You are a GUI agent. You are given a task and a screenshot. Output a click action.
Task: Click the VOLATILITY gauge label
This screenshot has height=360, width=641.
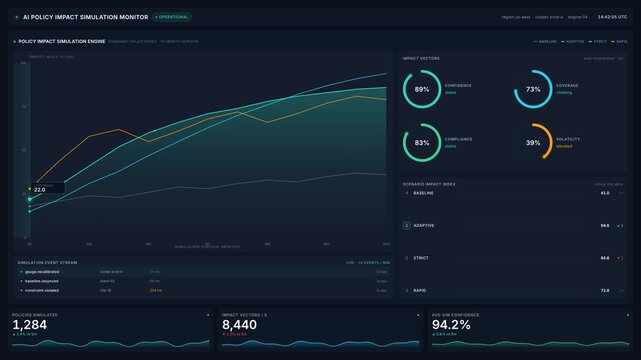tap(568, 139)
